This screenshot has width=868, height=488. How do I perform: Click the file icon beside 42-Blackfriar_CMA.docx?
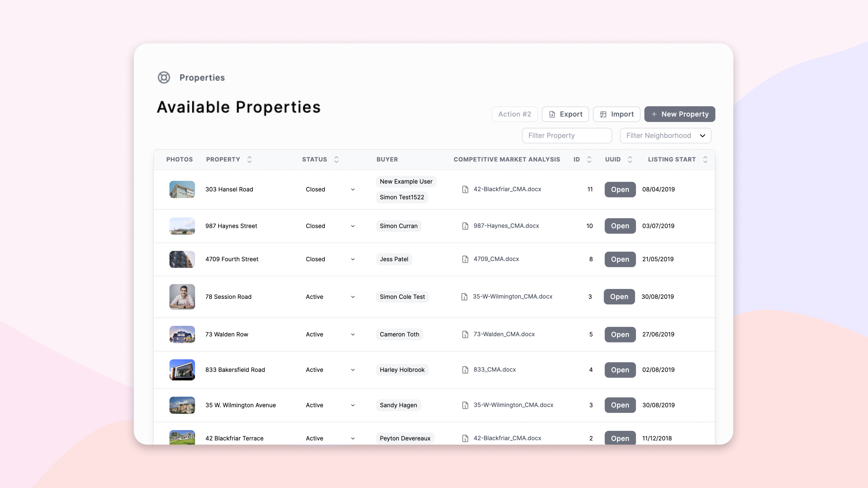click(465, 189)
